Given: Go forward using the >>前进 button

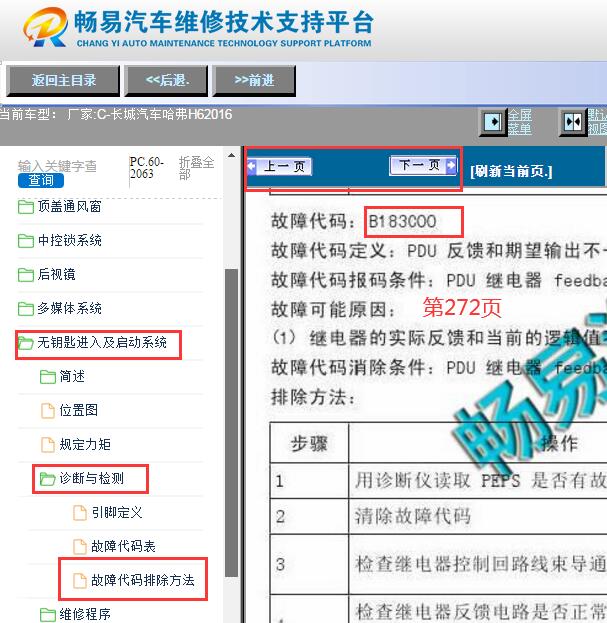Looking at the screenshot, I should [254, 81].
